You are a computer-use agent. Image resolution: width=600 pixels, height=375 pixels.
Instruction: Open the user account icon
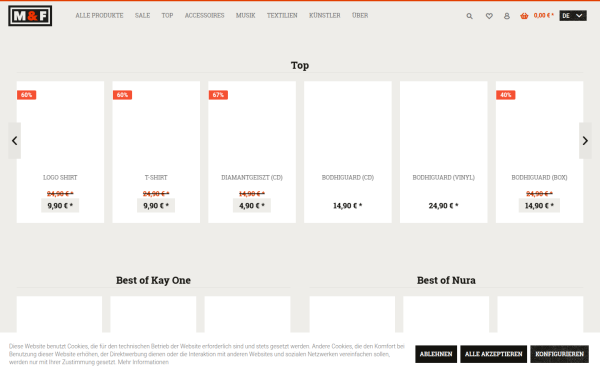507,16
